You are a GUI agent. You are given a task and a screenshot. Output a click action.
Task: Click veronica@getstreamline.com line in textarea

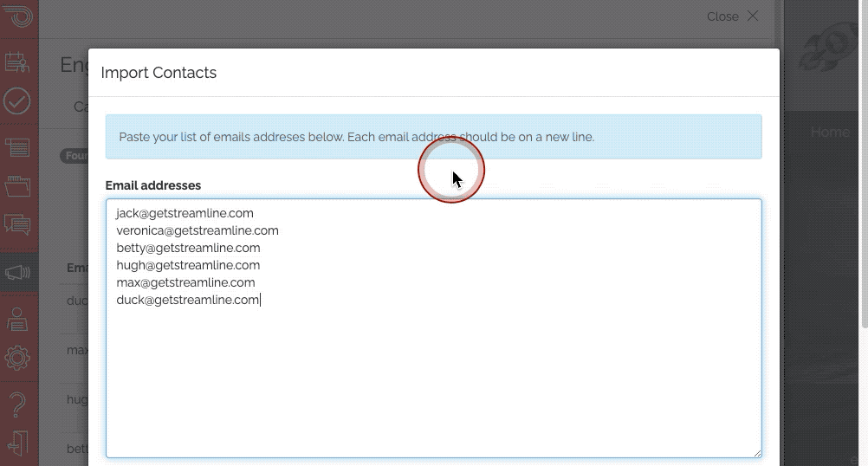pyautogui.click(x=198, y=230)
